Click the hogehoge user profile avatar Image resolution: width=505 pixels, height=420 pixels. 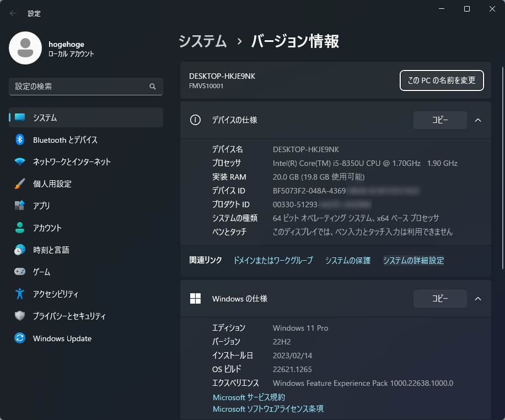click(25, 48)
